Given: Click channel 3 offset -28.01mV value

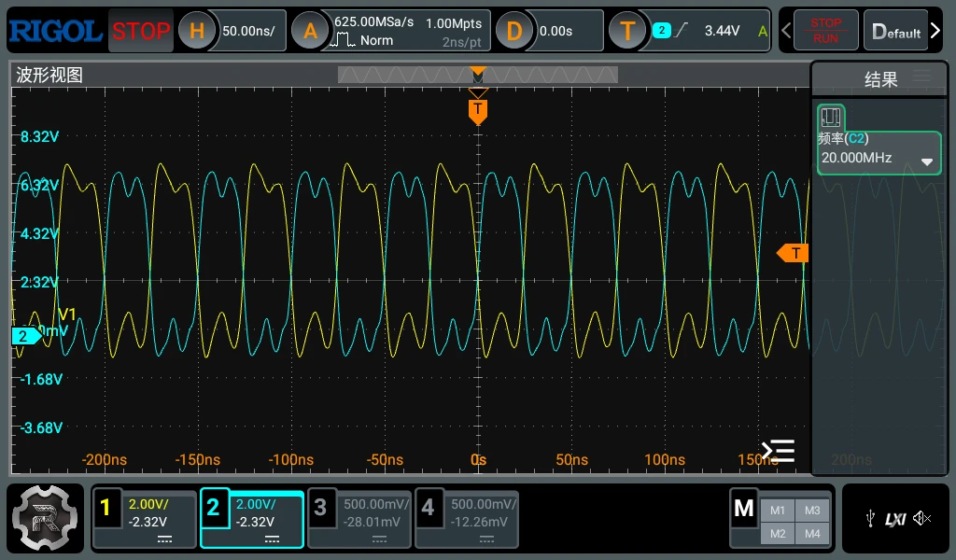Looking at the screenshot, I should (372, 523).
